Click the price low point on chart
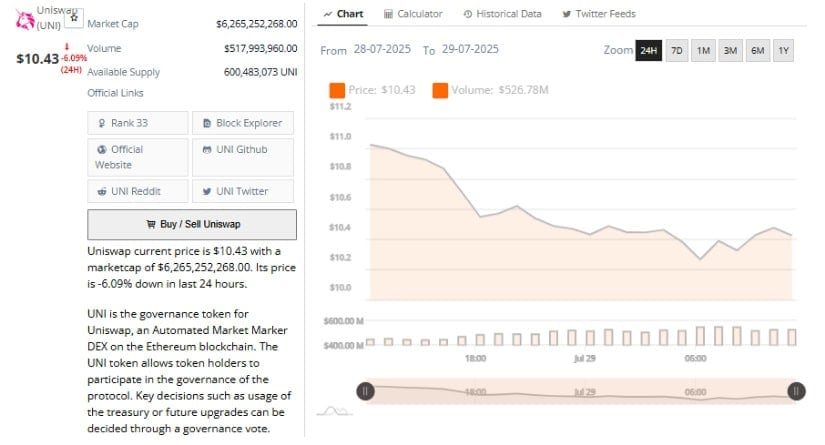The image size is (825, 445). 700,259
